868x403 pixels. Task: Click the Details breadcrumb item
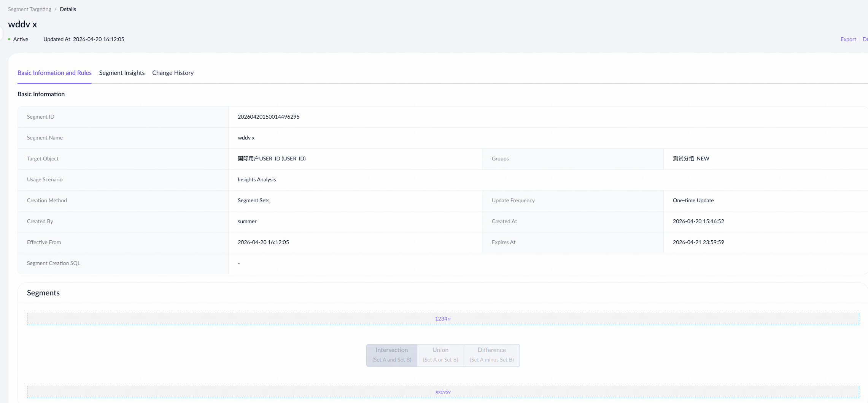pyautogui.click(x=68, y=9)
